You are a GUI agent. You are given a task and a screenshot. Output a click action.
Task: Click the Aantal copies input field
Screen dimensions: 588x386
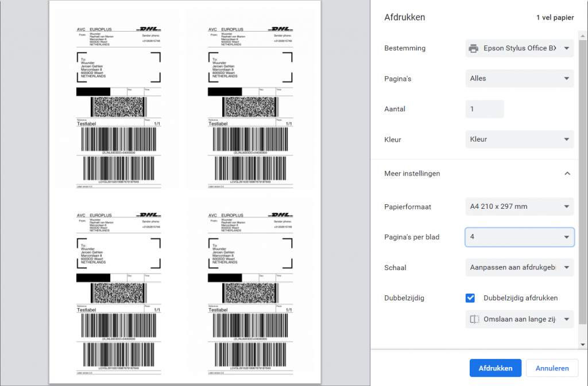click(x=485, y=109)
